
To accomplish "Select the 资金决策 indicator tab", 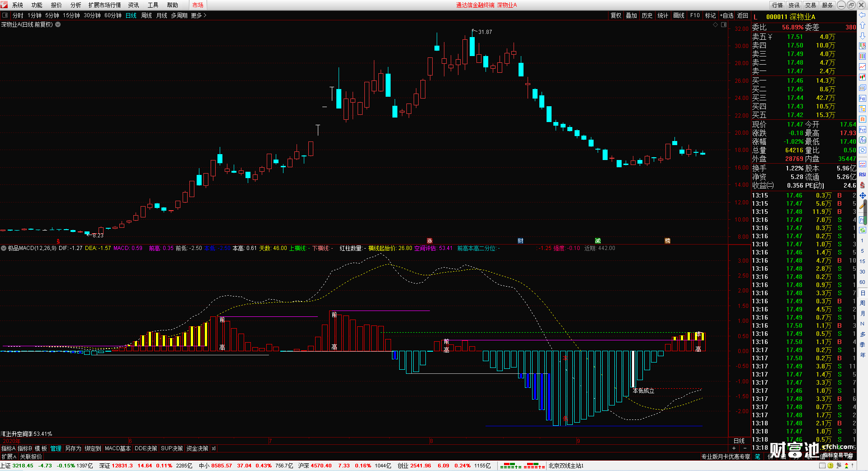I will (x=198, y=448).
